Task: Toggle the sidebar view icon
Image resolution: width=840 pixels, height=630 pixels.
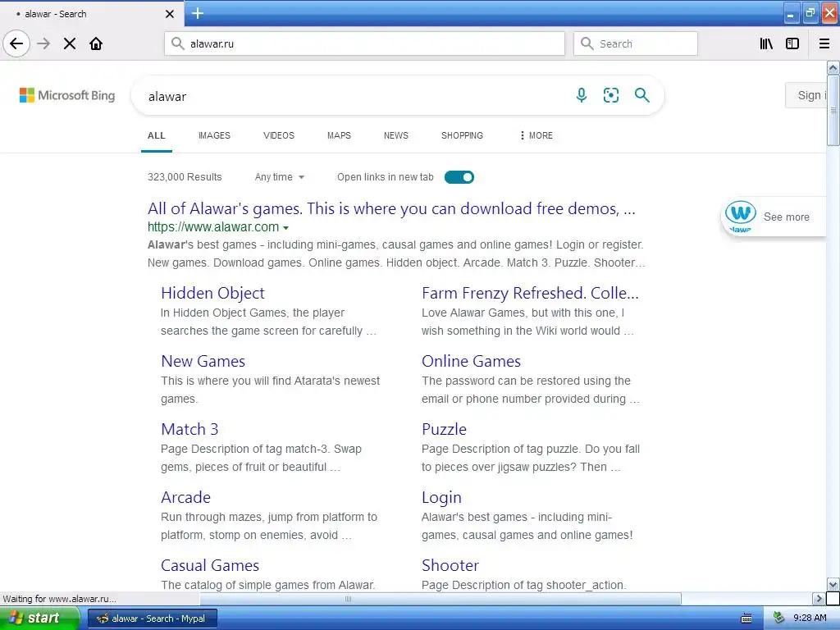Action: pyautogui.click(x=792, y=43)
